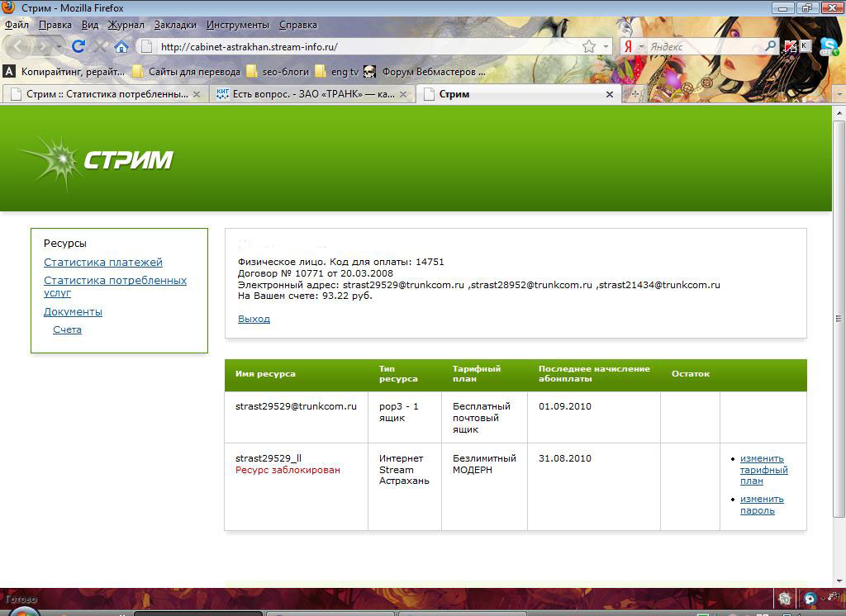The width and height of the screenshot is (846, 616).
Task: Open the Вид menu
Action: coord(90,25)
